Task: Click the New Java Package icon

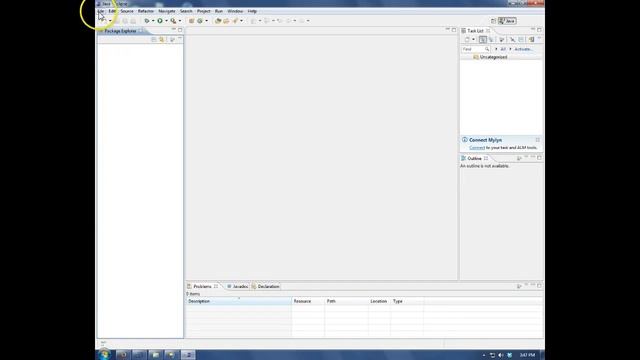Action: [x=191, y=21]
